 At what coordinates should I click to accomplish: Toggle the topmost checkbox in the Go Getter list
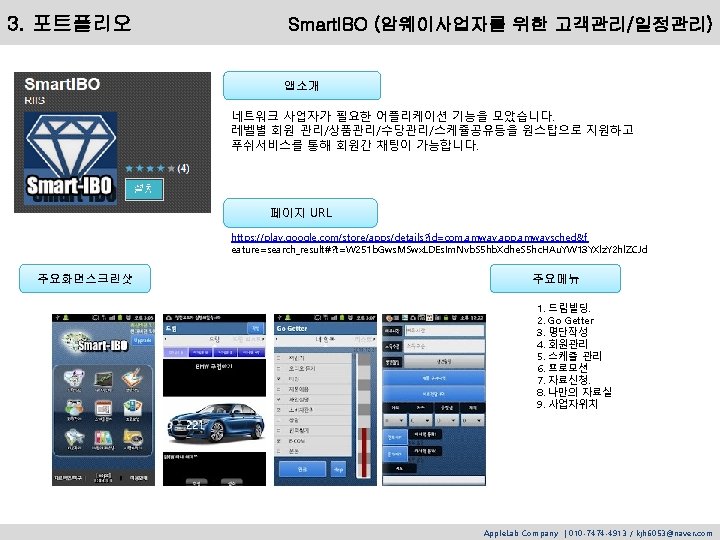(x=278, y=358)
